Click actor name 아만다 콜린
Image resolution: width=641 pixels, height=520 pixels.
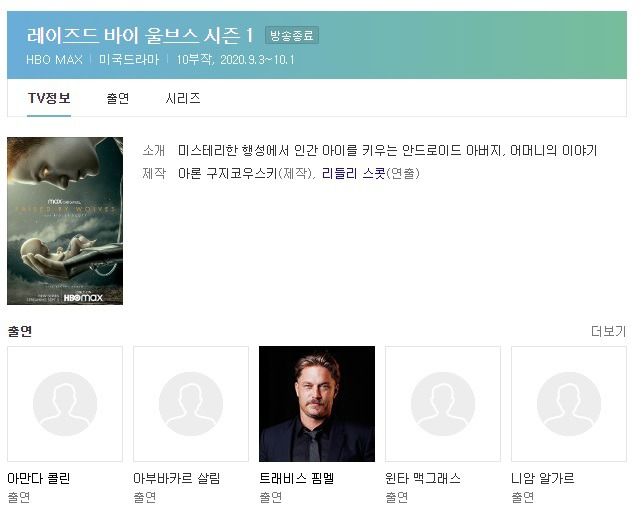pos(39,478)
